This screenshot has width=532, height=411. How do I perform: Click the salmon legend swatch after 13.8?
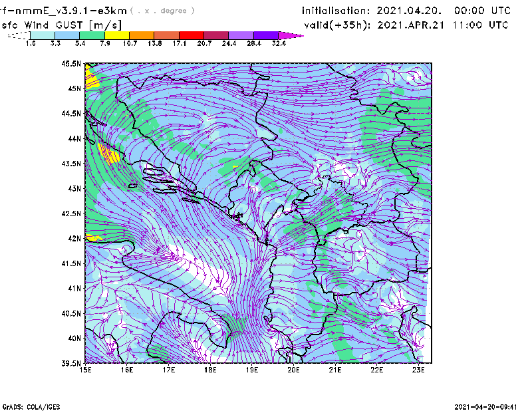pyautogui.click(x=167, y=35)
